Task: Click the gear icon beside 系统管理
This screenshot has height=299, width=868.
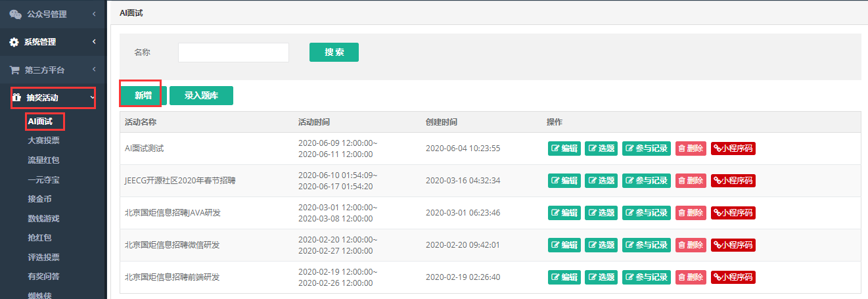Action: tap(14, 42)
